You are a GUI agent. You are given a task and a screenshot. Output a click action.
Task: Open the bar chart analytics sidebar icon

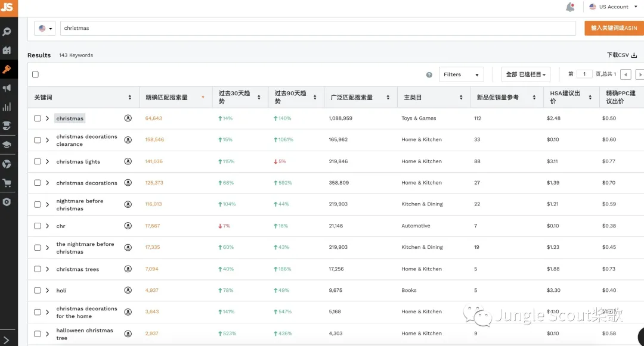(x=7, y=107)
